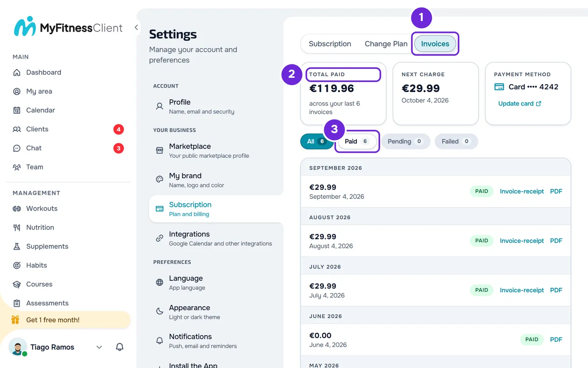Viewport: 588px width, 368px height.
Task: Open the Chat bubble icon
Action: (17, 148)
